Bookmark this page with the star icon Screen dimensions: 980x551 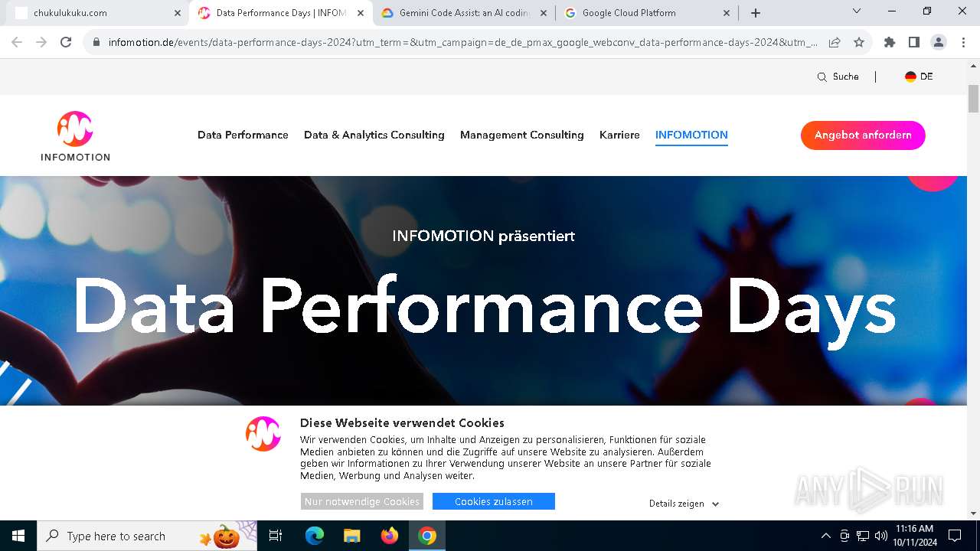[x=859, y=42]
